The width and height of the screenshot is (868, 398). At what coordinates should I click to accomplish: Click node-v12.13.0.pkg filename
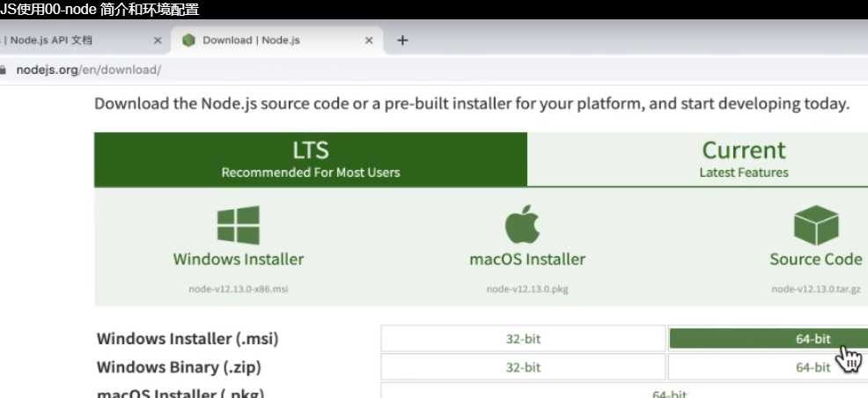527,289
